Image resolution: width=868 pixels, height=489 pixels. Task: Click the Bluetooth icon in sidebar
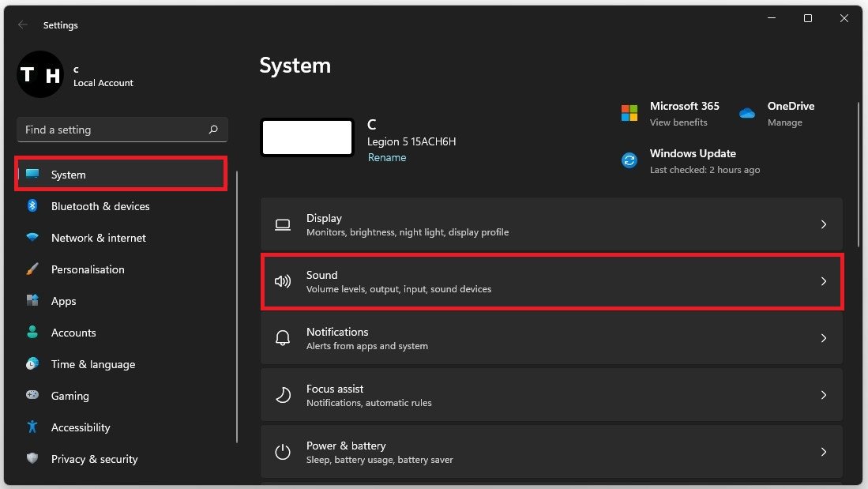click(32, 206)
